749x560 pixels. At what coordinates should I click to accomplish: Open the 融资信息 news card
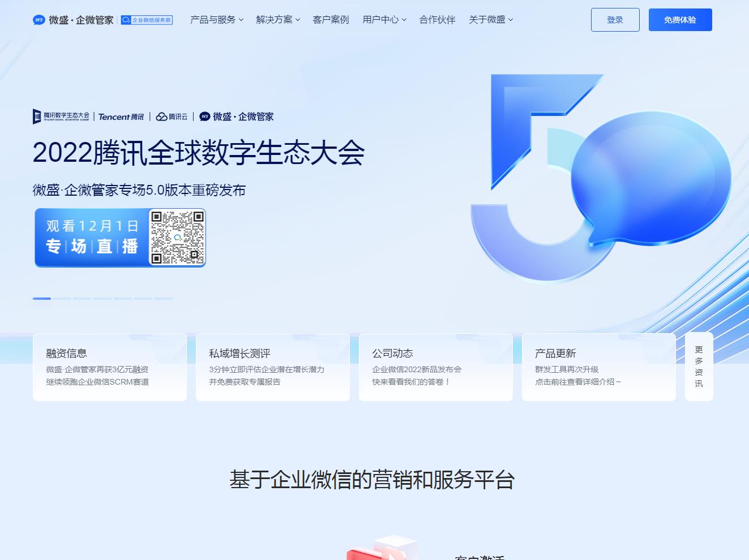tap(109, 367)
